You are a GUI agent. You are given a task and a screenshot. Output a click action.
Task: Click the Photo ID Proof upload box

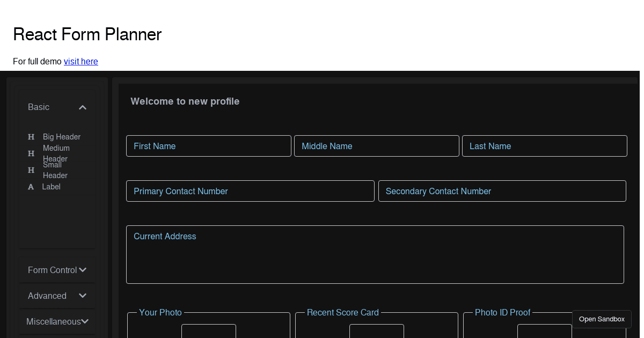545,332
